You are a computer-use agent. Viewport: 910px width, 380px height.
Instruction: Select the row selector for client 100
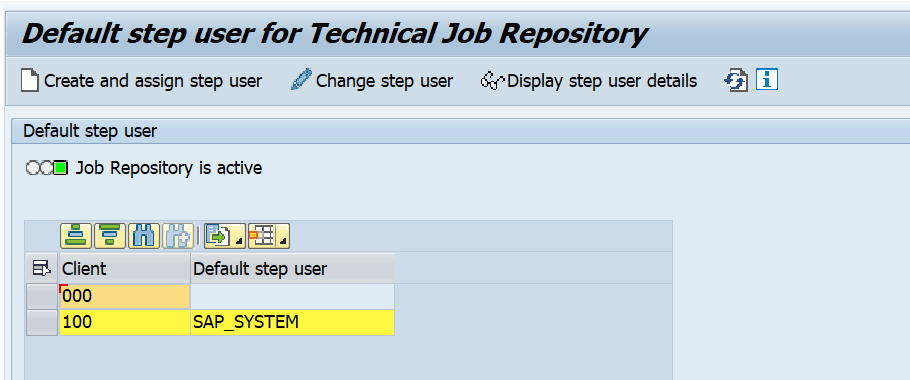(42, 323)
